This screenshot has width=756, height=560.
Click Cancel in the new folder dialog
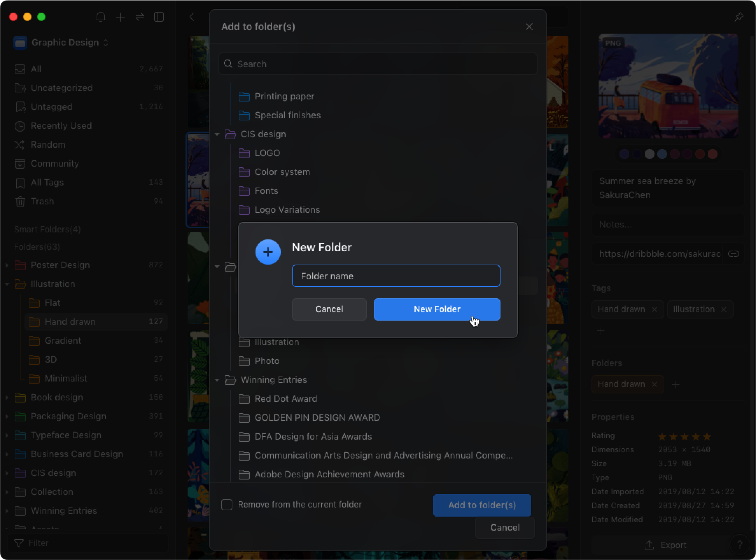click(x=329, y=309)
